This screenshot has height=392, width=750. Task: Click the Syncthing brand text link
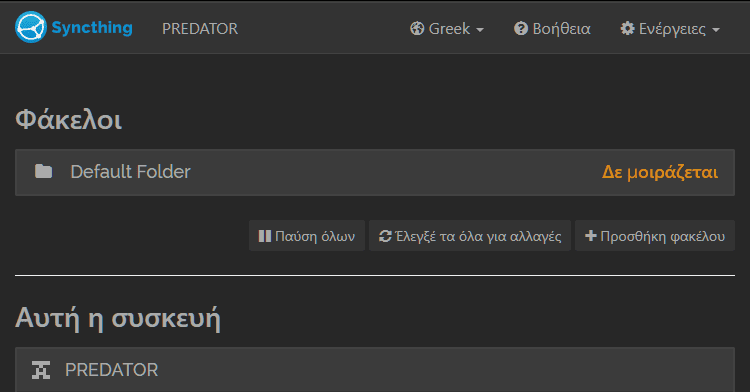coord(92,28)
